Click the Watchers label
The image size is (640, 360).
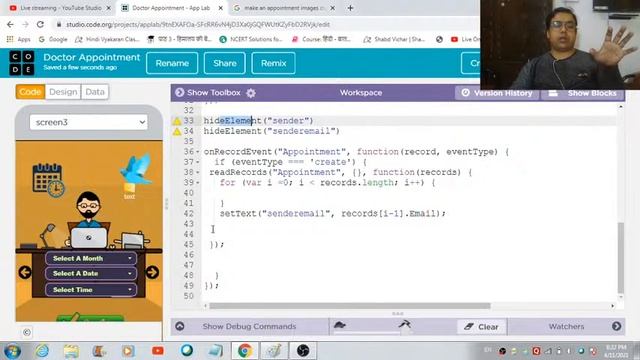566,326
